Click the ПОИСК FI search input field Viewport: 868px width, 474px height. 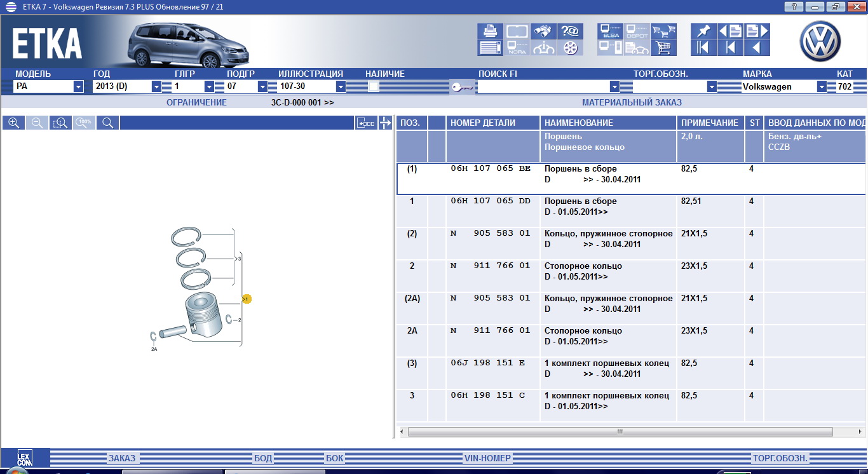point(543,86)
